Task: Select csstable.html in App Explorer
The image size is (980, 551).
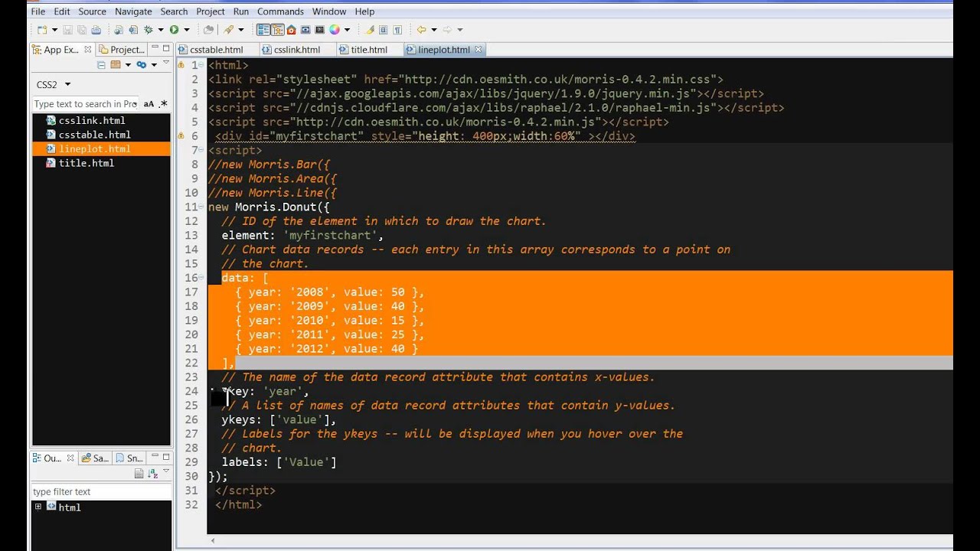Action: (94, 135)
